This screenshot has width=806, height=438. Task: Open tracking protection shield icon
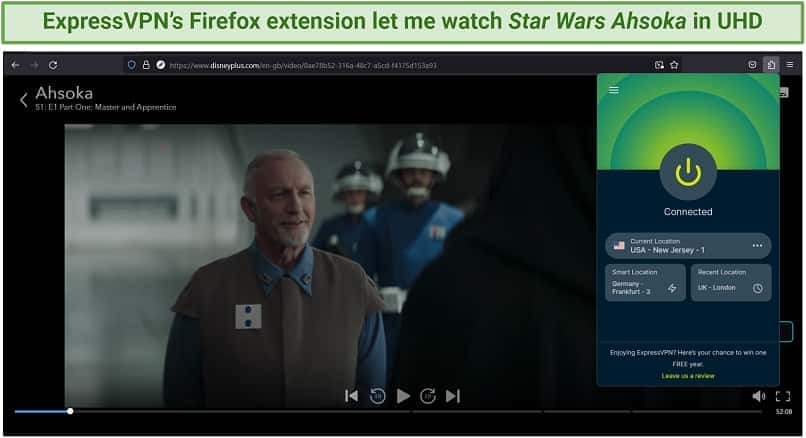coord(132,65)
